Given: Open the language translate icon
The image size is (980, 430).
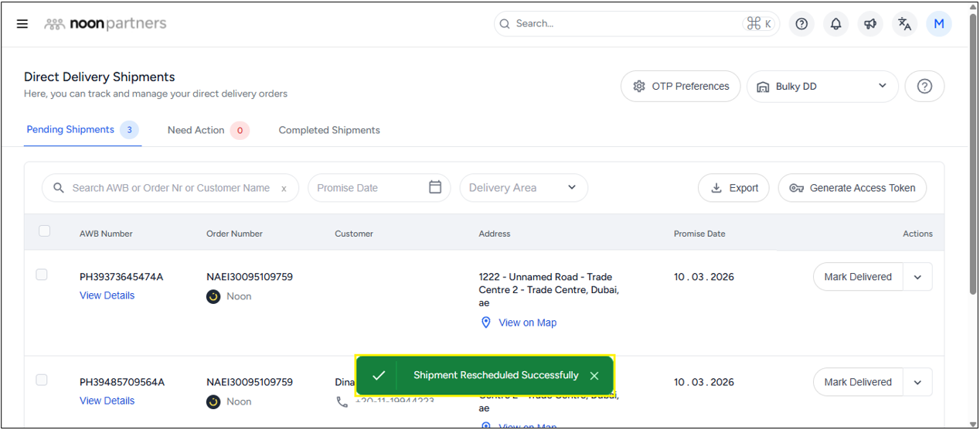Looking at the screenshot, I should 904,24.
